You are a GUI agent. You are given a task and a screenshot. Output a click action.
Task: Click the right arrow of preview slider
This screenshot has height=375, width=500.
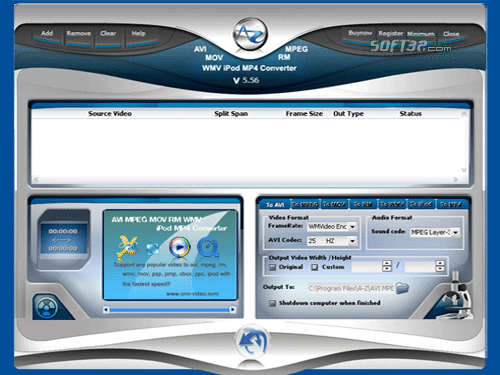coord(233,310)
